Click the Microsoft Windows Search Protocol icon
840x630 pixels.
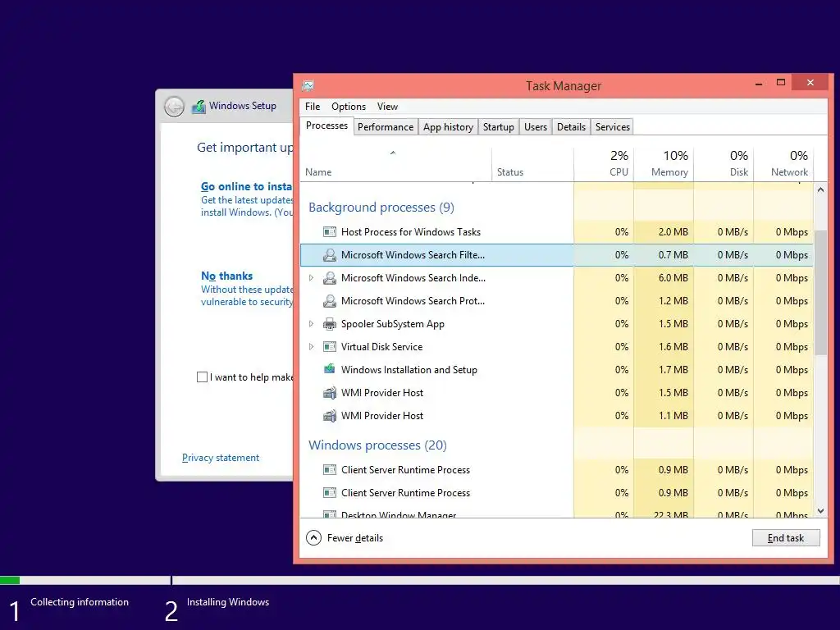point(330,301)
